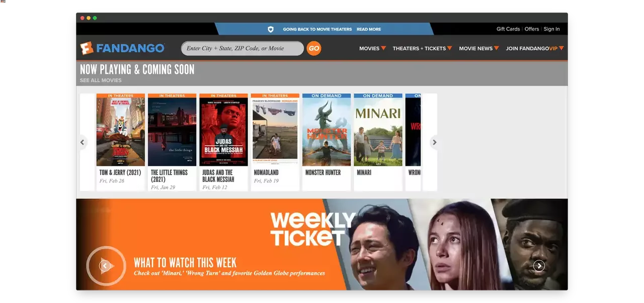Click the In Theaters label above Nomadland
644x303 pixels.
pos(275,95)
